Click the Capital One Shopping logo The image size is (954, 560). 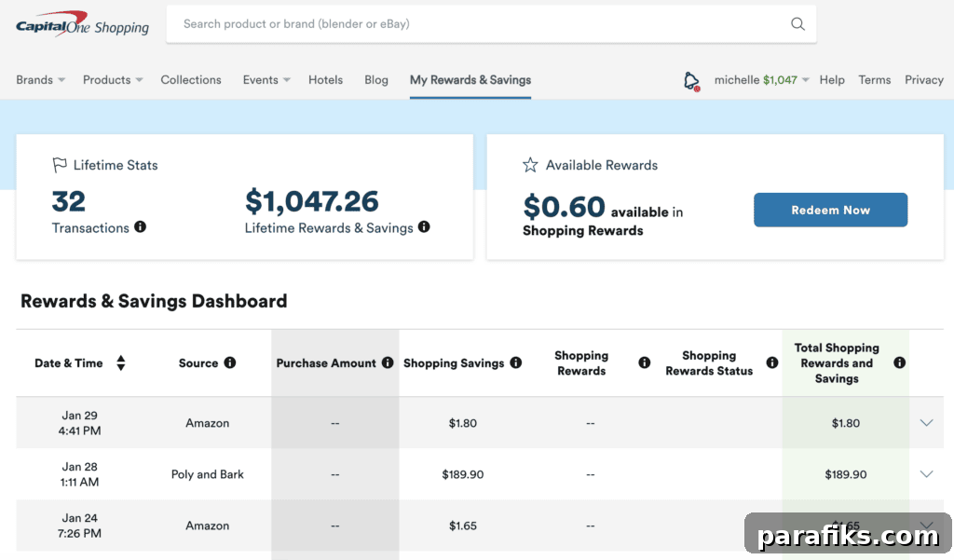[82, 24]
